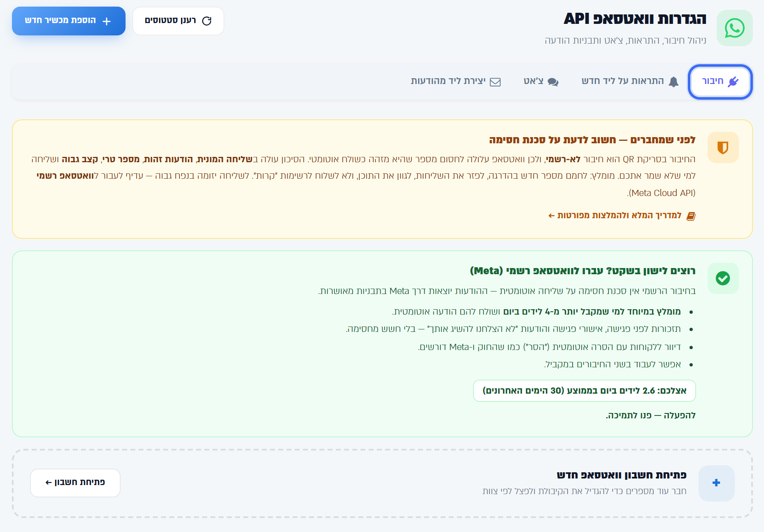Click the הוספת מכשיר חדש button
The width and height of the screenshot is (764, 532).
[x=69, y=21]
